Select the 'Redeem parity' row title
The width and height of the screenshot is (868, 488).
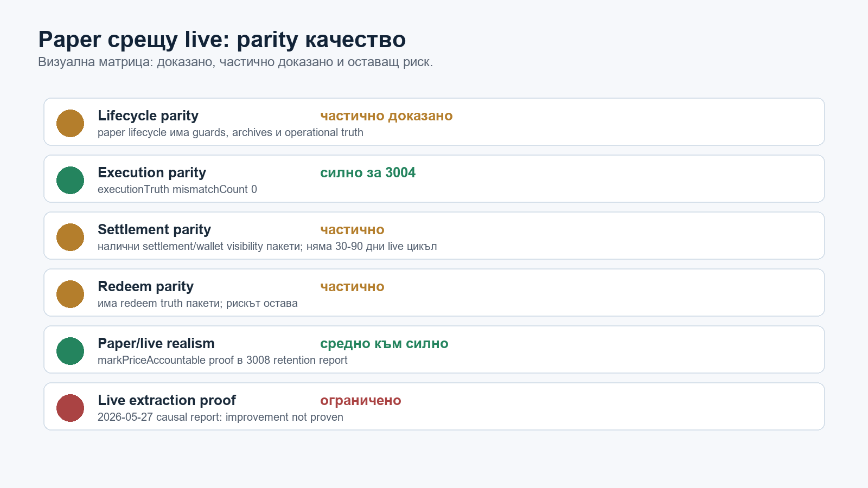145,287
